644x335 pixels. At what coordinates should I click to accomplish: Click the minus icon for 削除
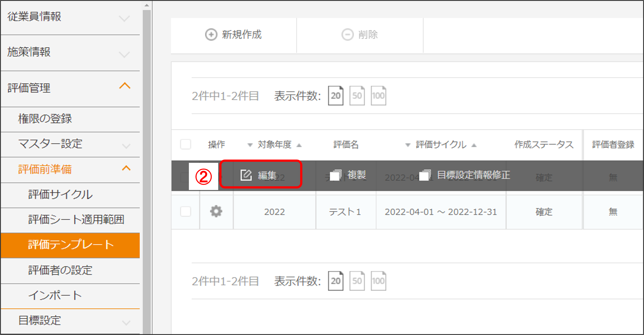[x=347, y=35]
